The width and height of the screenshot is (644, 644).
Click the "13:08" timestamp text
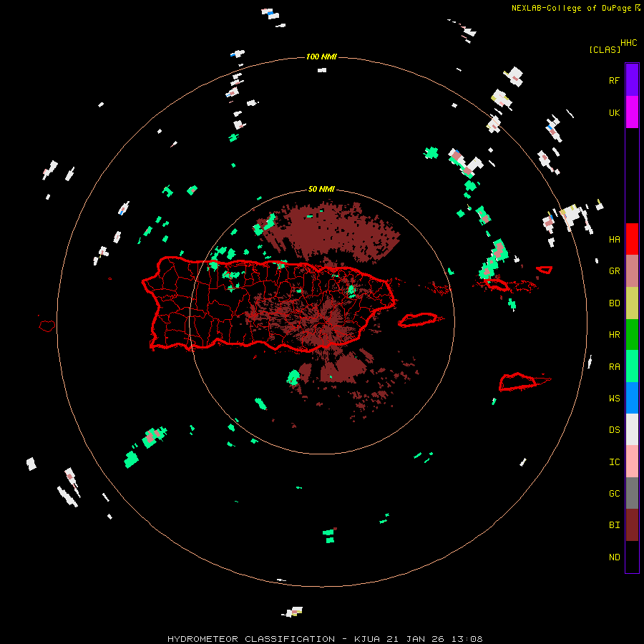[x=466, y=639]
